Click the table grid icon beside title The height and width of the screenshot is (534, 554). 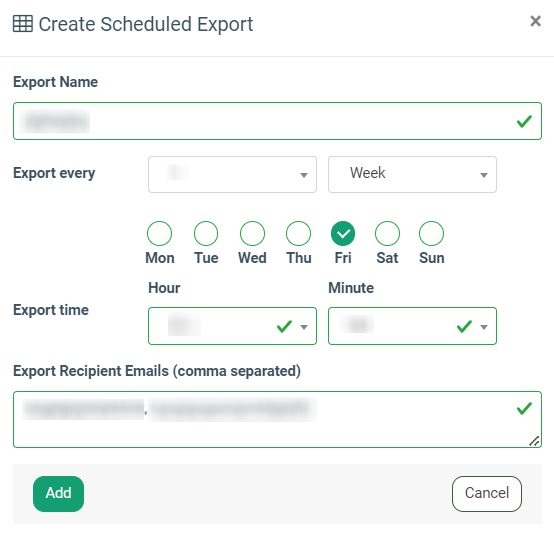[23, 24]
